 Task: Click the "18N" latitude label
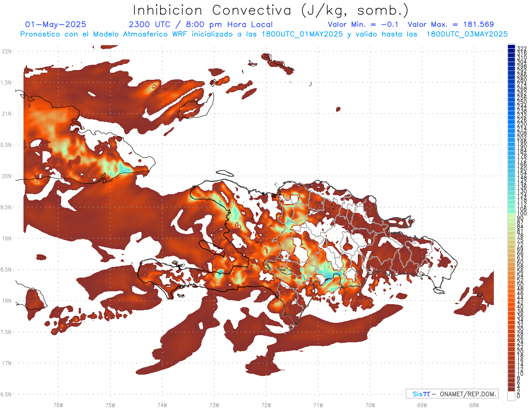[x=7, y=301]
